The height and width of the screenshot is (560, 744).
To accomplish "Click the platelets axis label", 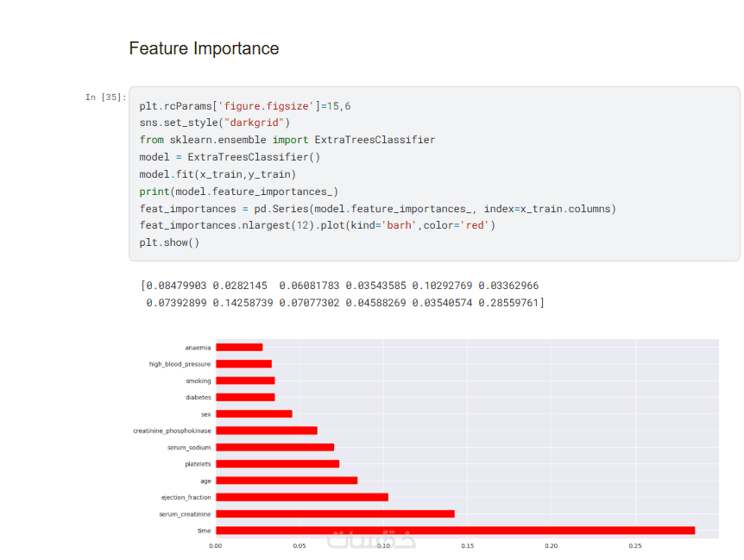I will [x=197, y=464].
